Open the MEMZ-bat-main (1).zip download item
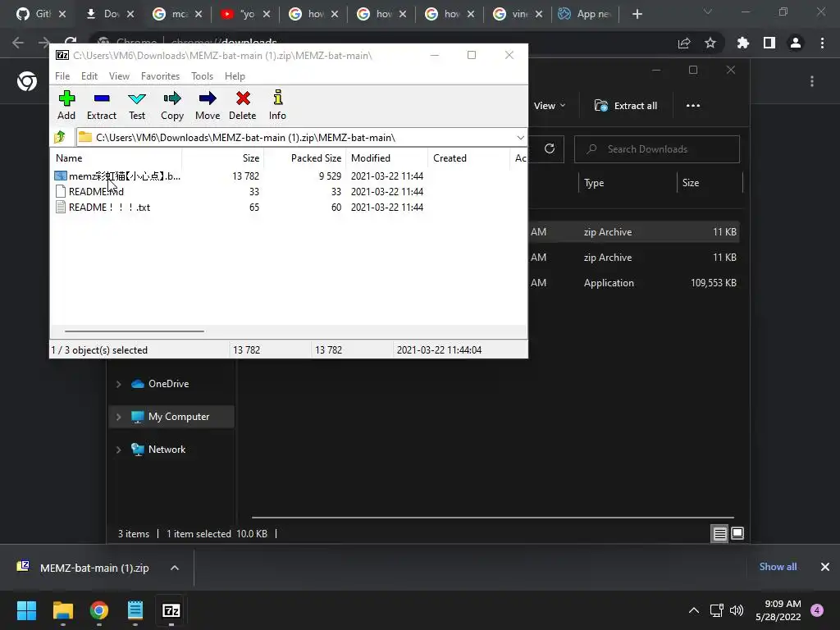This screenshot has height=630, width=840. coord(83,568)
